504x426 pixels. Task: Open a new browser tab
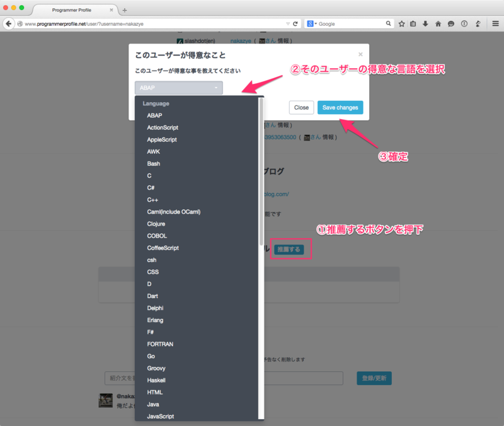[x=125, y=10]
